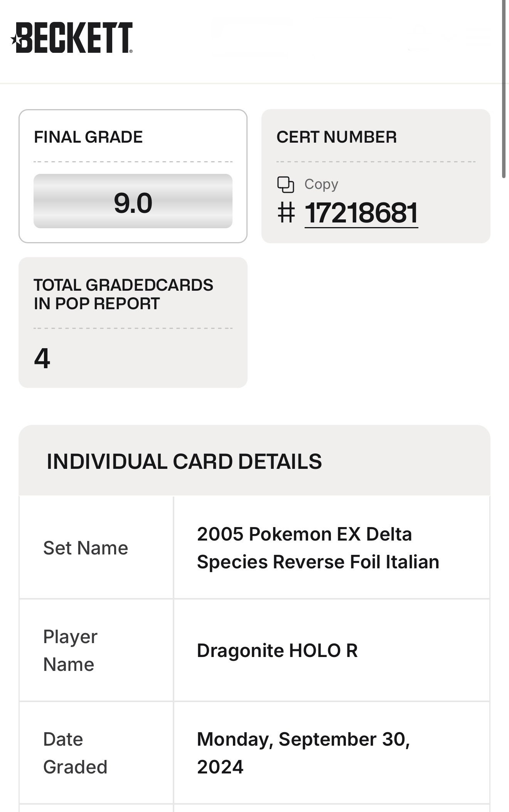Click the 2005 Pokemon EX Delta Species value

[318, 548]
